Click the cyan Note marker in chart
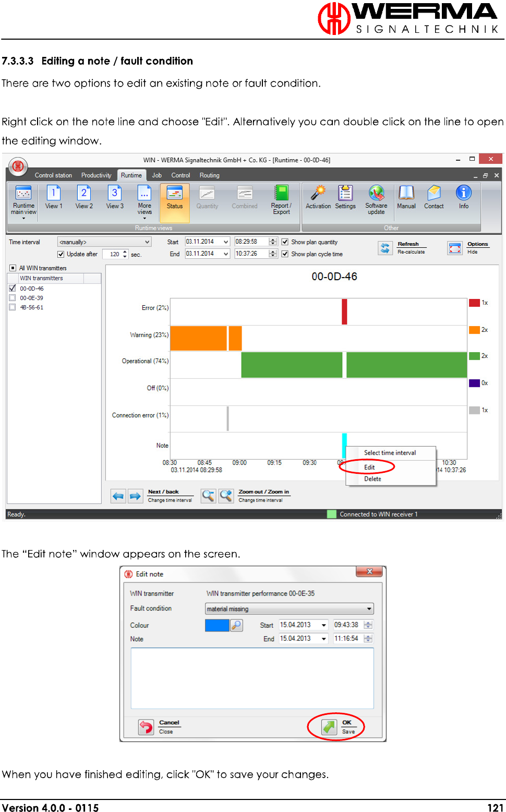 [x=344, y=445]
